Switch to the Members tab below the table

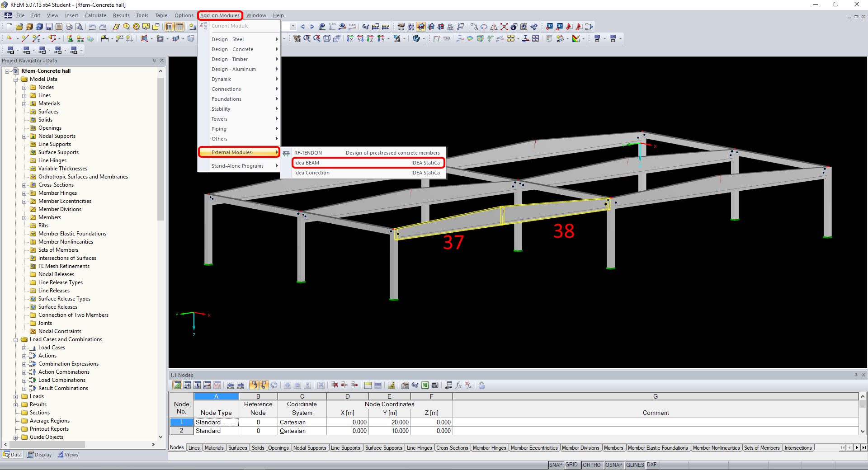[613, 448]
